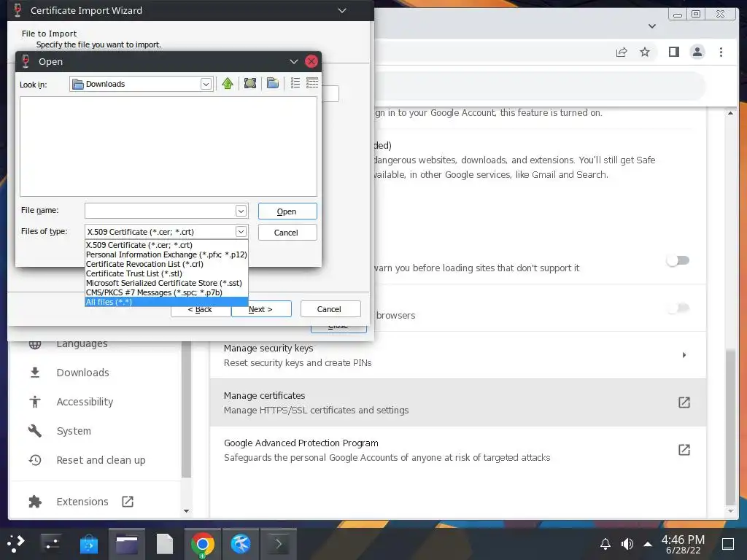This screenshot has width=747, height=560.
Task: Expand the File name combo box arrow
Action: tap(241, 211)
